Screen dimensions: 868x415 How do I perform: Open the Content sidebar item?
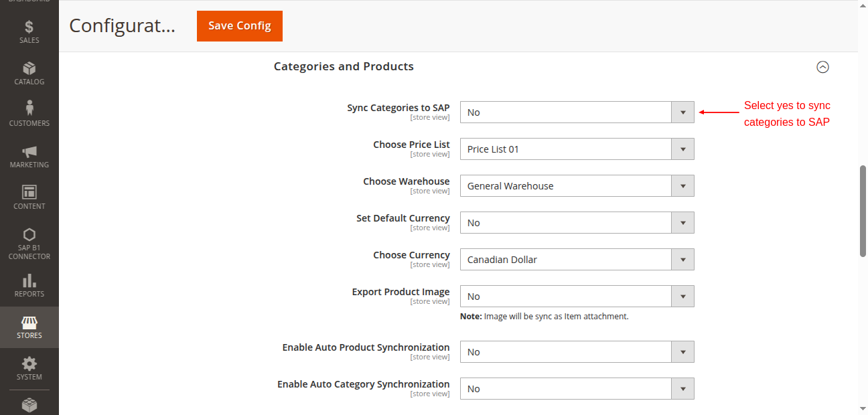click(x=29, y=195)
